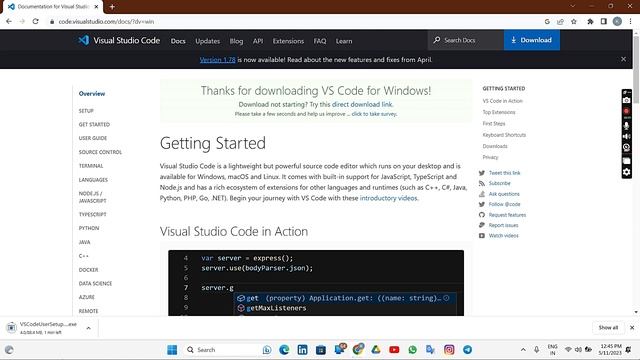640x360 pixels.
Task: Open the FAQ menu item
Action: point(320,41)
